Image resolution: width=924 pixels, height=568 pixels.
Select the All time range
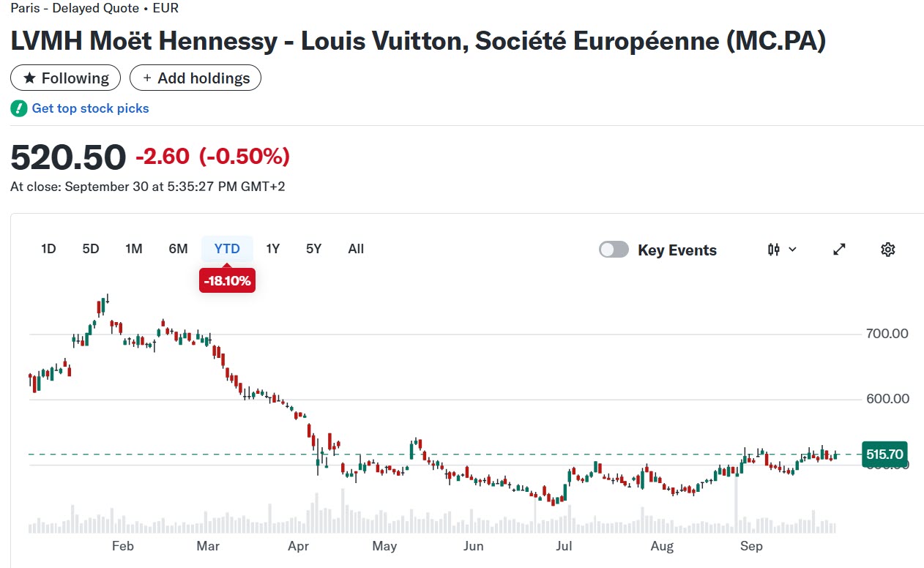tap(356, 249)
